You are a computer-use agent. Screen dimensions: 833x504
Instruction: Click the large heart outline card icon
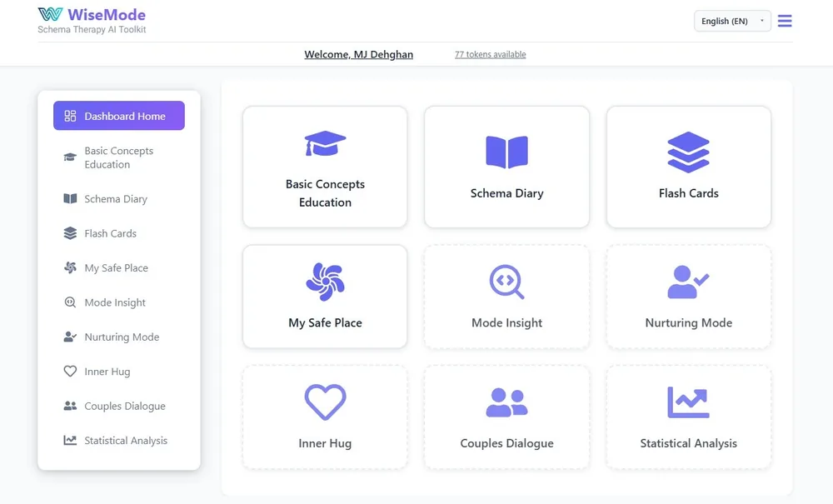point(325,402)
